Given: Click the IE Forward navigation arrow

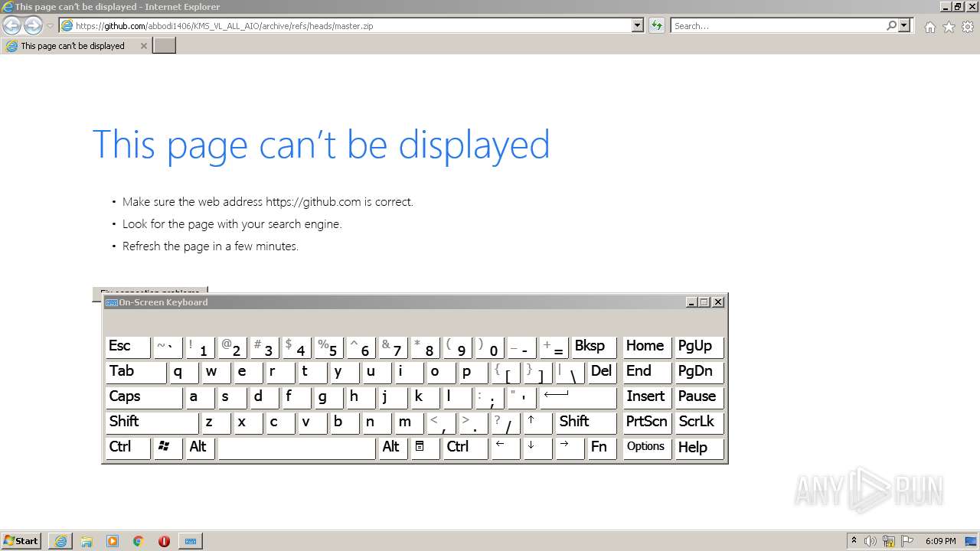Looking at the screenshot, I should (x=33, y=25).
